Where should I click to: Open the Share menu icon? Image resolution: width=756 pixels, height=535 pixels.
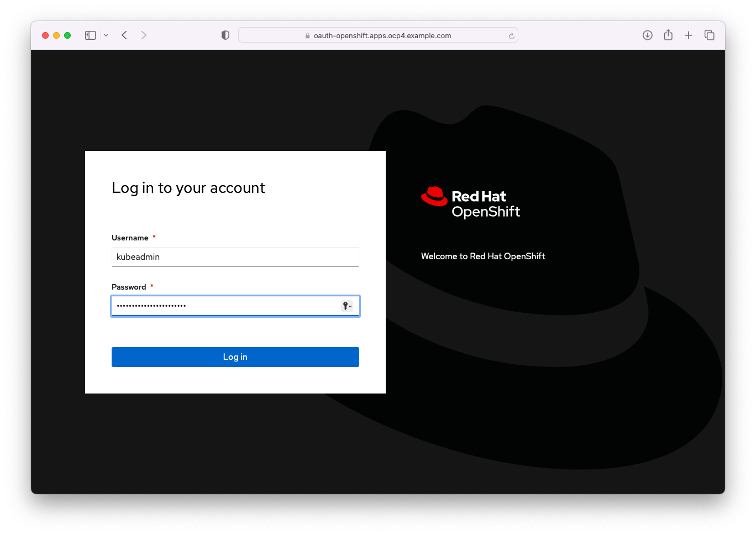pyautogui.click(x=668, y=35)
